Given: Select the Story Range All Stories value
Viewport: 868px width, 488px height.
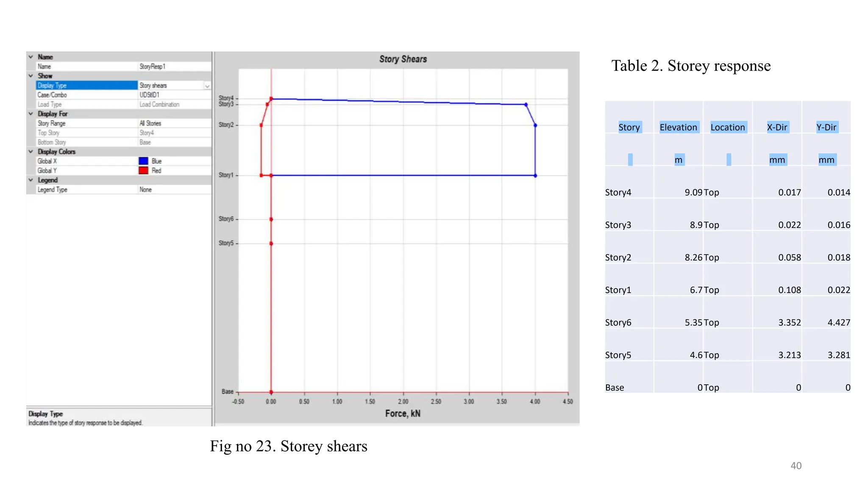Looking at the screenshot, I should tap(174, 123).
